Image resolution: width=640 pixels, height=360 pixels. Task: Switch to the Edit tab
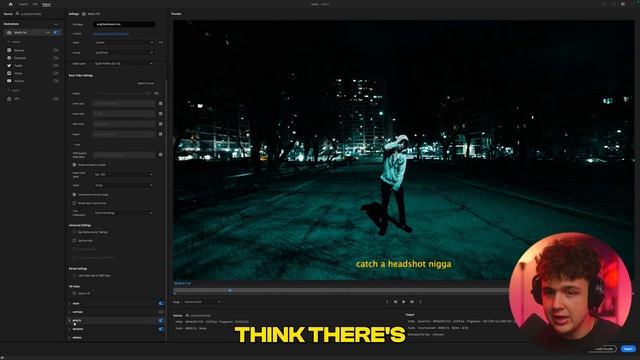tap(35, 4)
